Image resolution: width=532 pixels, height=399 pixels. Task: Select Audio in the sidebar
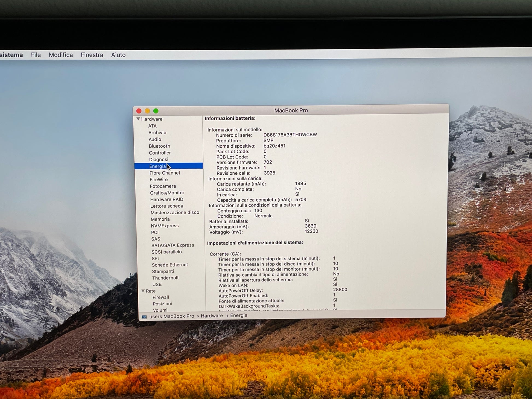tap(155, 139)
